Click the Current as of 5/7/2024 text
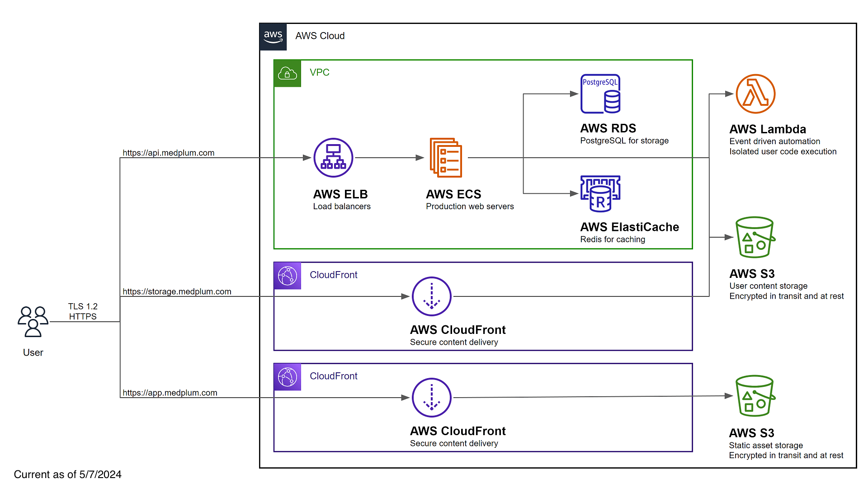The height and width of the screenshot is (488, 868). [x=68, y=474]
